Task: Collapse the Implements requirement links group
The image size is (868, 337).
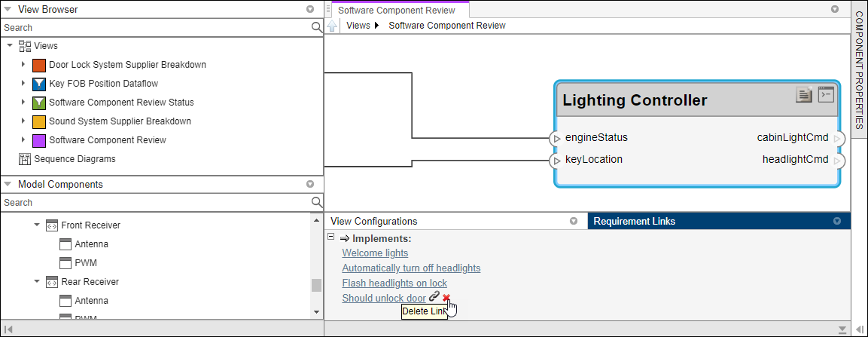Action: pyautogui.click(x=330, y=237)
